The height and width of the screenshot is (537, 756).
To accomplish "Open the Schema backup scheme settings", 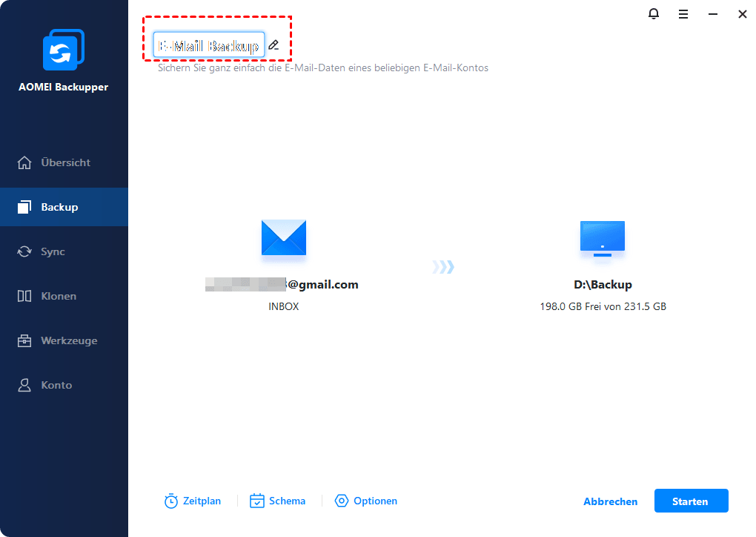I will pos(277,501).
